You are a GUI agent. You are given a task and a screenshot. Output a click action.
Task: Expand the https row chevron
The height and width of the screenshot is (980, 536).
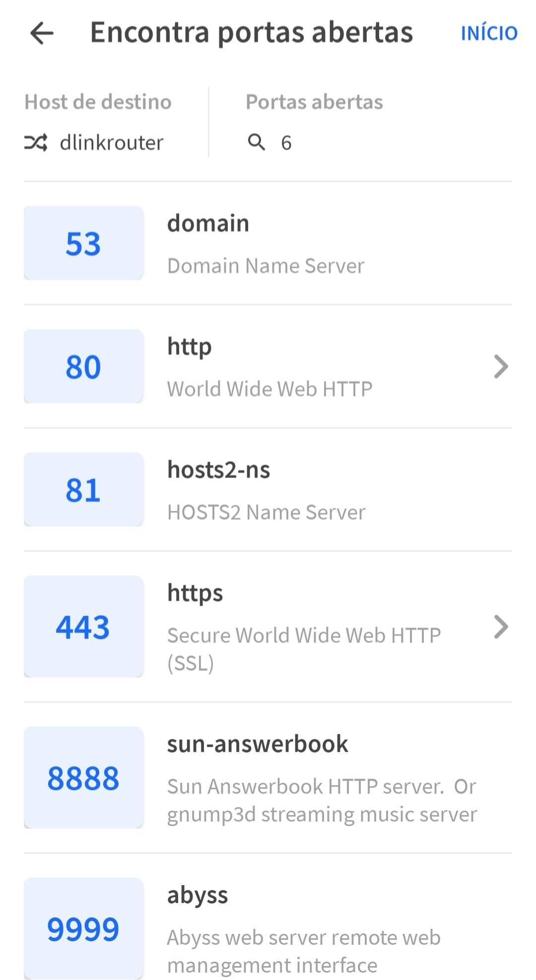point(501,626)
